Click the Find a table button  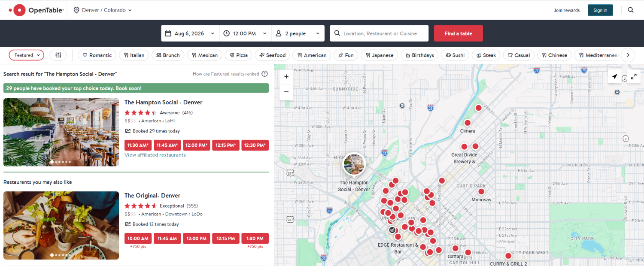(x=459, y=33)
